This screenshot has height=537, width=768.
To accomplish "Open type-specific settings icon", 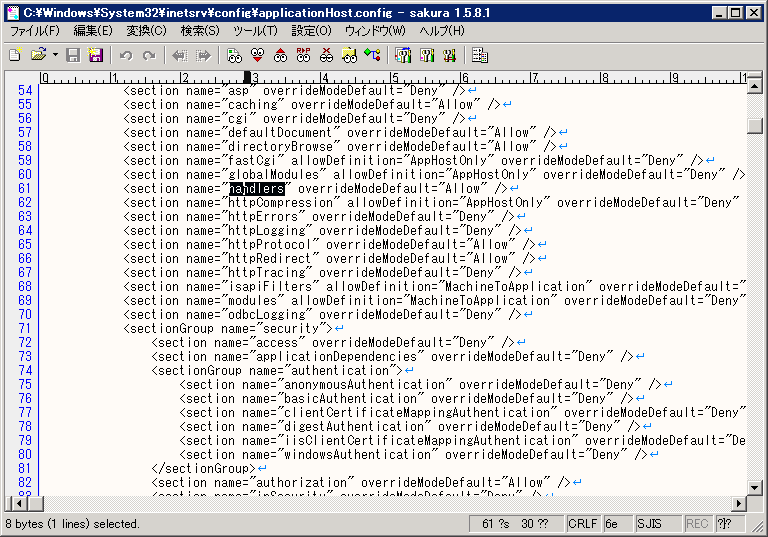I will (427, 55).
